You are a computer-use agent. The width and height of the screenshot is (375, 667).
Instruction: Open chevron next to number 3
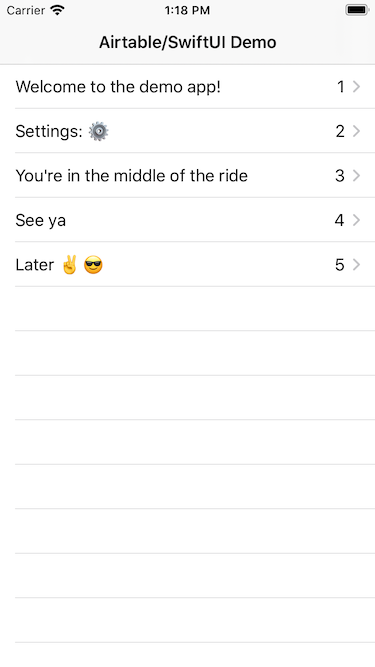click(356, 176)
